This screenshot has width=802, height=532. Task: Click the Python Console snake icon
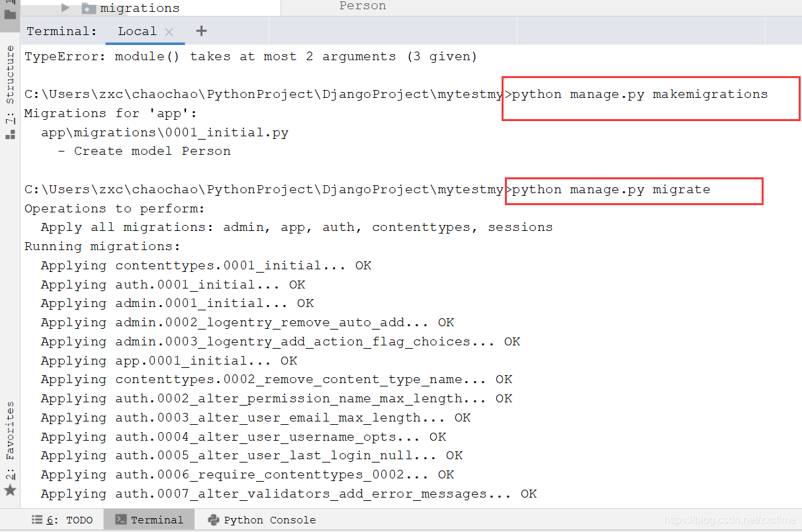click(213, 520)
